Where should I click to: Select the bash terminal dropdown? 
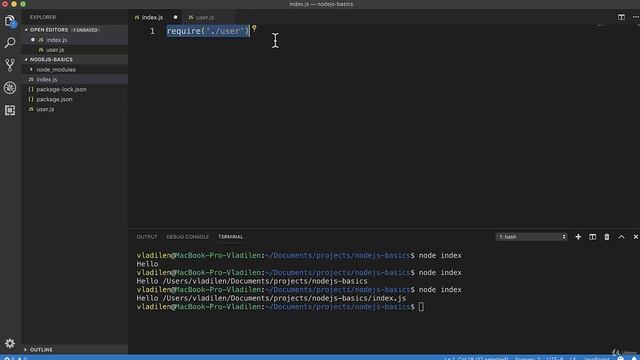(531, 237)
